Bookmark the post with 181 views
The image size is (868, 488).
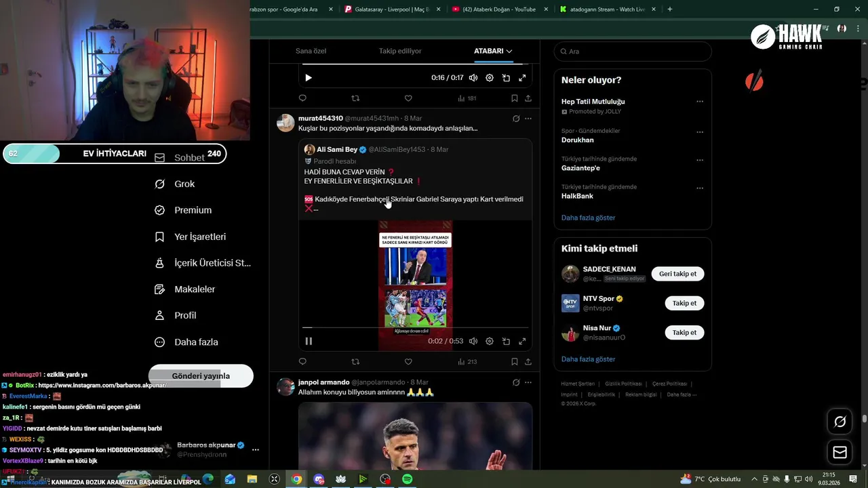(515, 98)
